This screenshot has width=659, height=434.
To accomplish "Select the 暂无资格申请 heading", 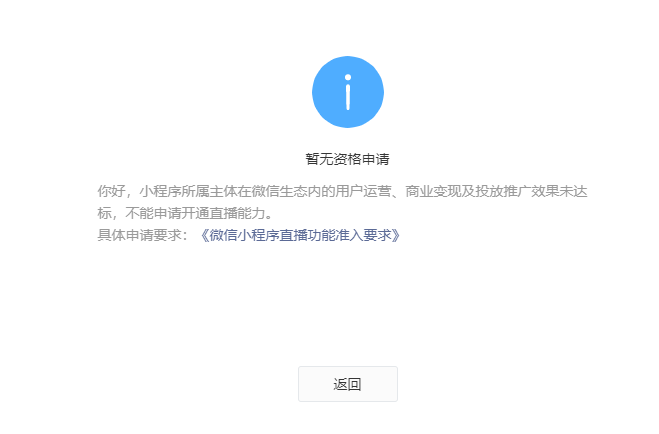I will coord(348,159).
